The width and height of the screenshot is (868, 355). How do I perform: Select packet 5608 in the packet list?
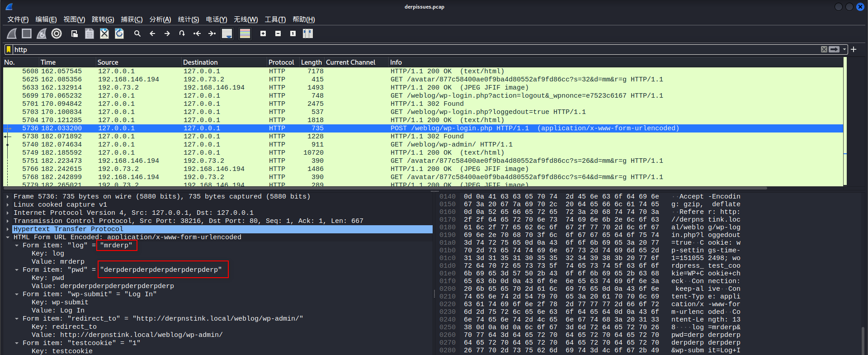coord(423,71)
